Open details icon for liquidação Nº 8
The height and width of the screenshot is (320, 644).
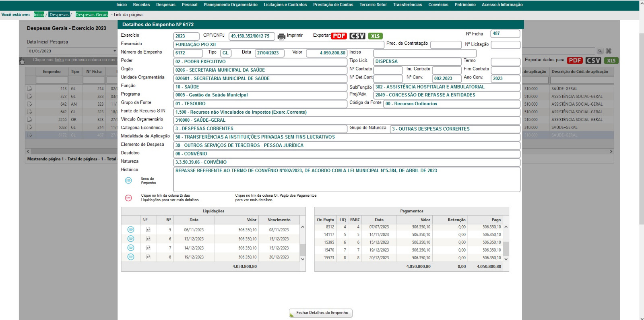coord(130,257)
